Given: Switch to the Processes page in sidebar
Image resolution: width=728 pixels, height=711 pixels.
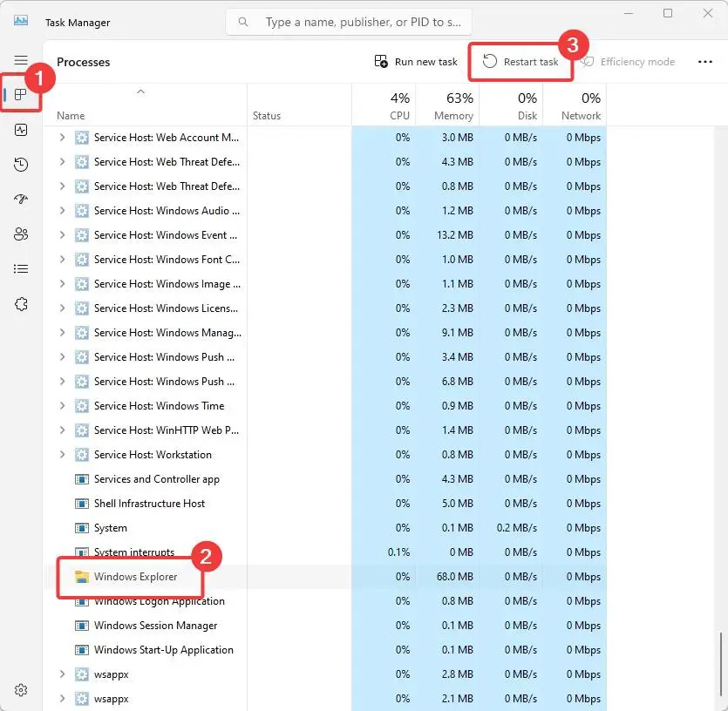Looking at the screenshot, I should click(x=21, y=95).
